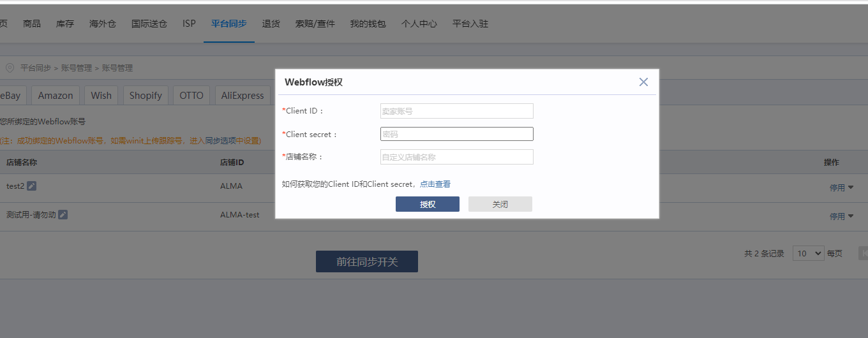Open the 10 per page dropdown
This screenshot has width=868, height=338.
click(x=809, y=253)
